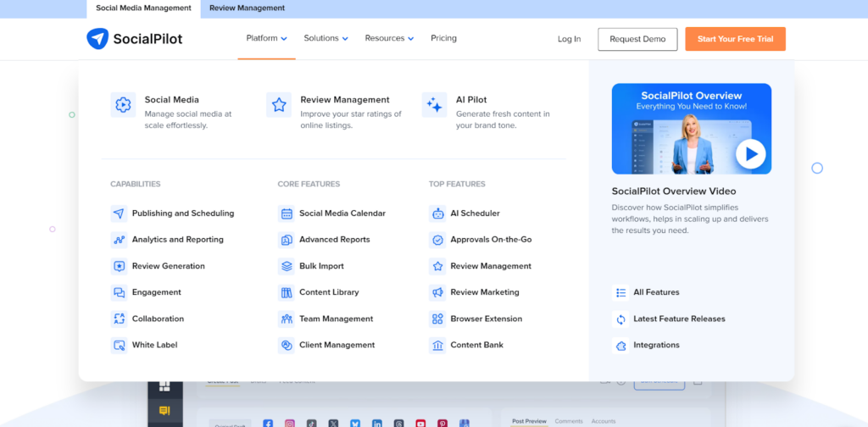Click the Client Management icon
This screenshot has height=427, width=868.
coord(287,345)
